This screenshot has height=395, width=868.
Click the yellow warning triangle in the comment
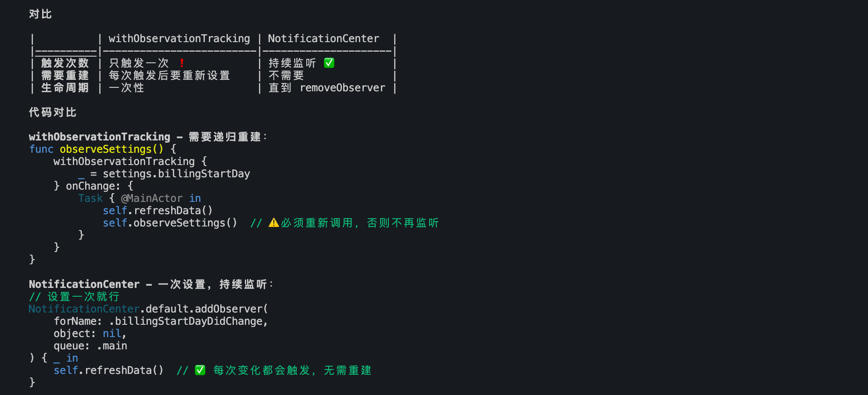(x=274, y=223)
